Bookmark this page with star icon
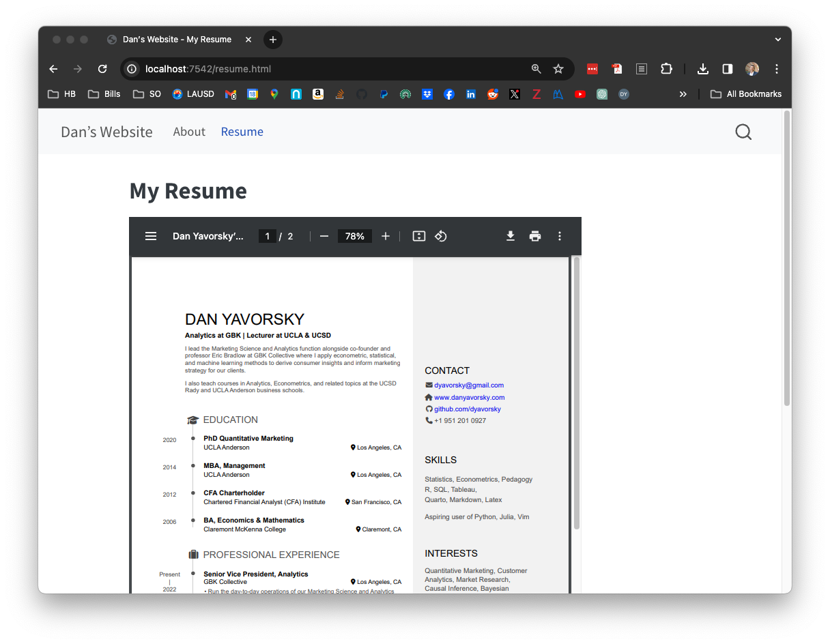The width and height of the screenshot is (830, 644). pyautogui.click(x=558, y=69)
